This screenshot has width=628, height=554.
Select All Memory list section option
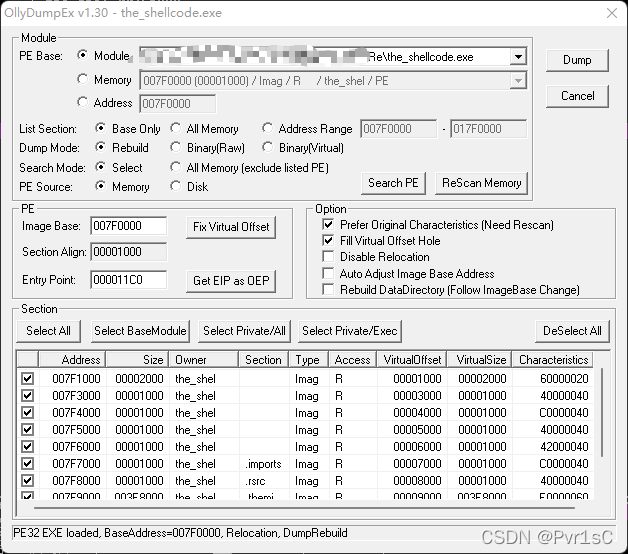click(175, 129)
